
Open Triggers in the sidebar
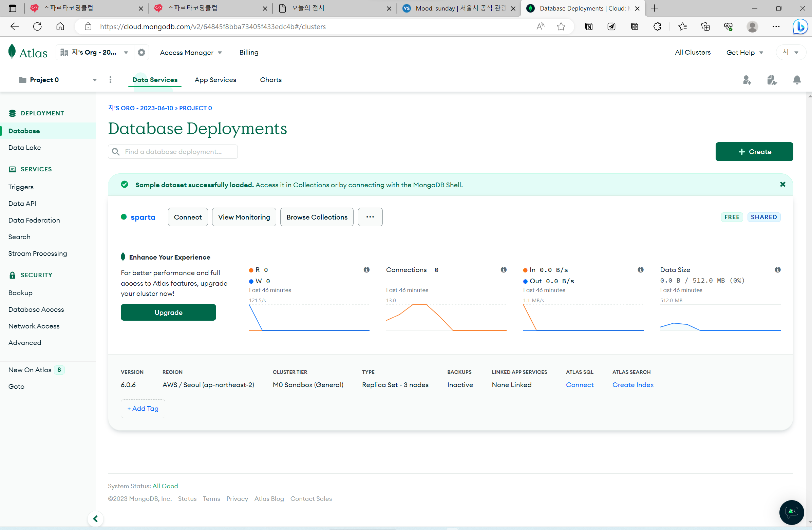tap(21, 187)
